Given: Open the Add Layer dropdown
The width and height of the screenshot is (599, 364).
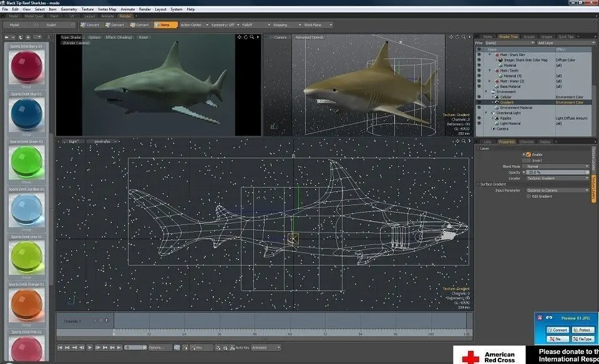Looking at the screenshot, I should [x=566, y=43].
